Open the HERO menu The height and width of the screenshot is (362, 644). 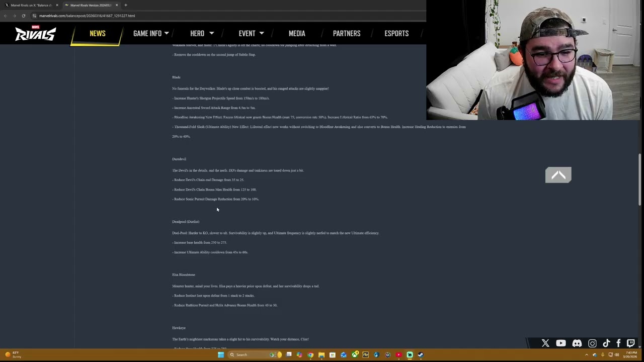point(197,33)
